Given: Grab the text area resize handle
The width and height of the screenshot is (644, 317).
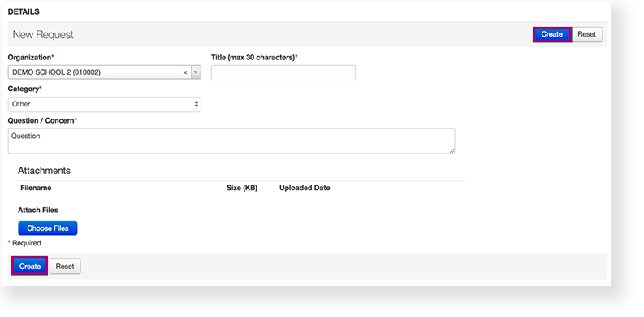Looking at the screenshot, I should pos(452,151).
